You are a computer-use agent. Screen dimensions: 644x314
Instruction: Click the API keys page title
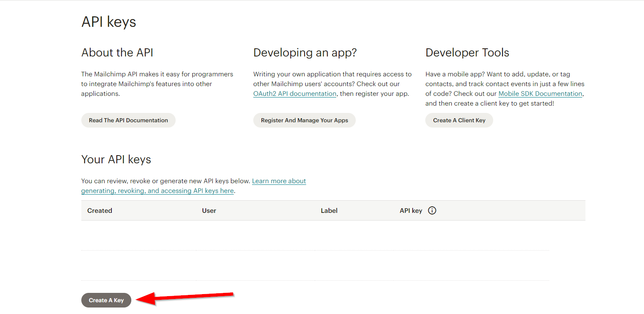[109, 22]
